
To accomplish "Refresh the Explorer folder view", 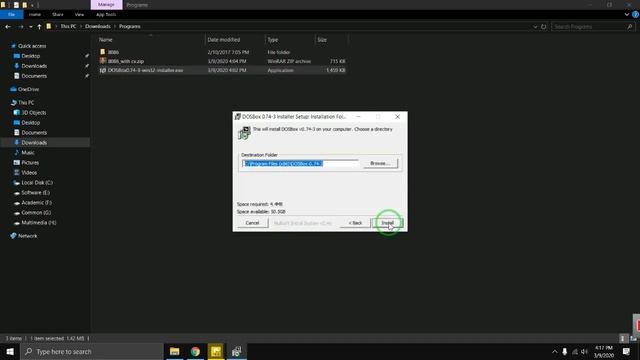I will tap(544, 27).
